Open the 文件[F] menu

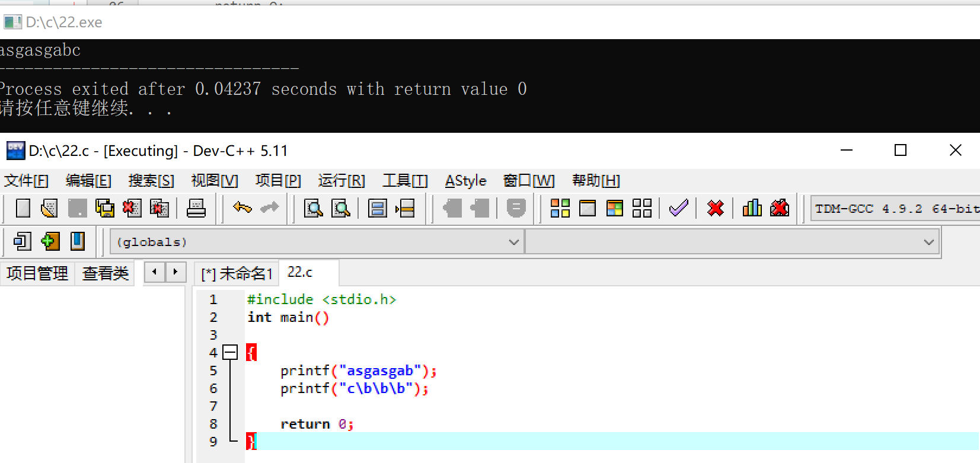[26, 181]
